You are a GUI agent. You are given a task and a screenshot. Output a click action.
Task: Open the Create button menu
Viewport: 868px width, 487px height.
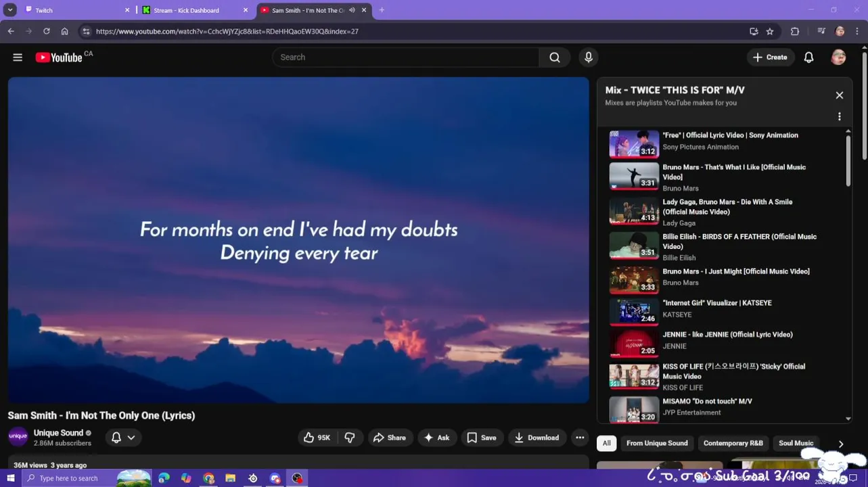(771, 57)
